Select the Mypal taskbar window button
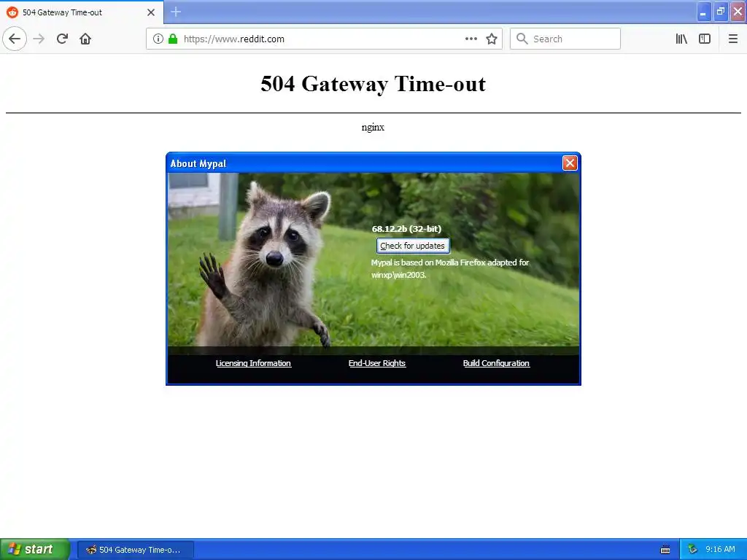747x560 pixels. pos(135,550)
